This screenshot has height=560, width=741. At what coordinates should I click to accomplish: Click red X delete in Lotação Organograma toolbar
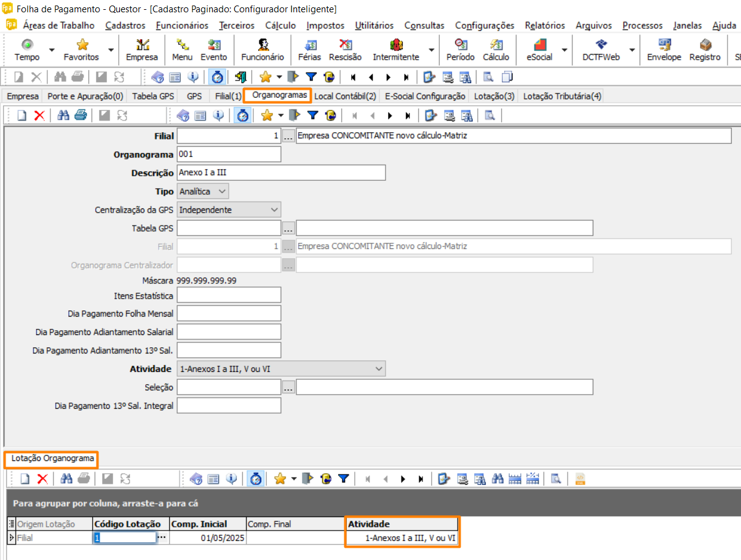[x=42, y=478]
